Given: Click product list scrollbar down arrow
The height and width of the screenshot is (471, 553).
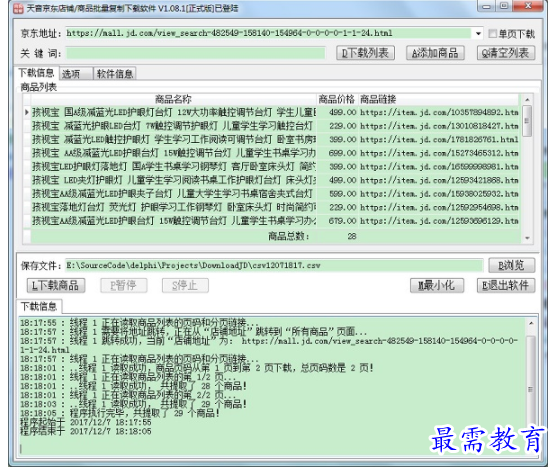Looking at the screenshot, I should [527, 238].
